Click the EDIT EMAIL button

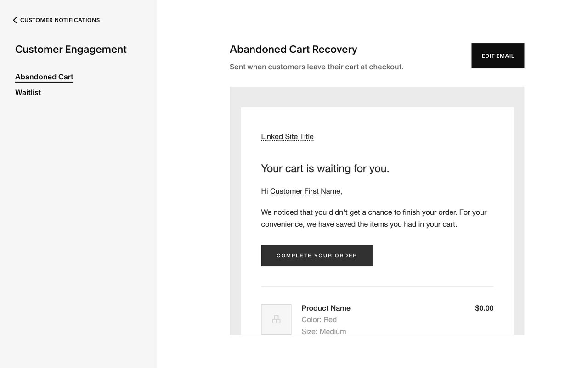(x=498, y=56)
